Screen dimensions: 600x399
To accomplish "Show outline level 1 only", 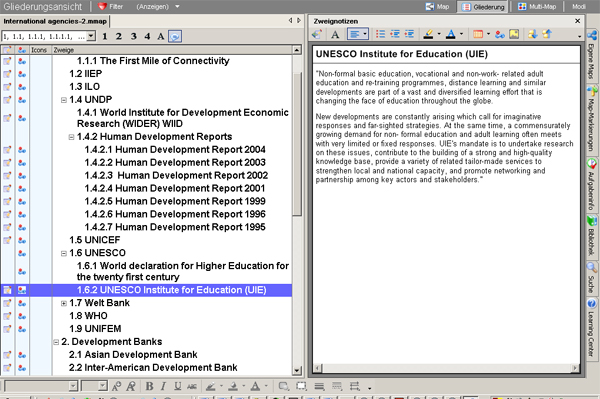I will coord(104,36).
